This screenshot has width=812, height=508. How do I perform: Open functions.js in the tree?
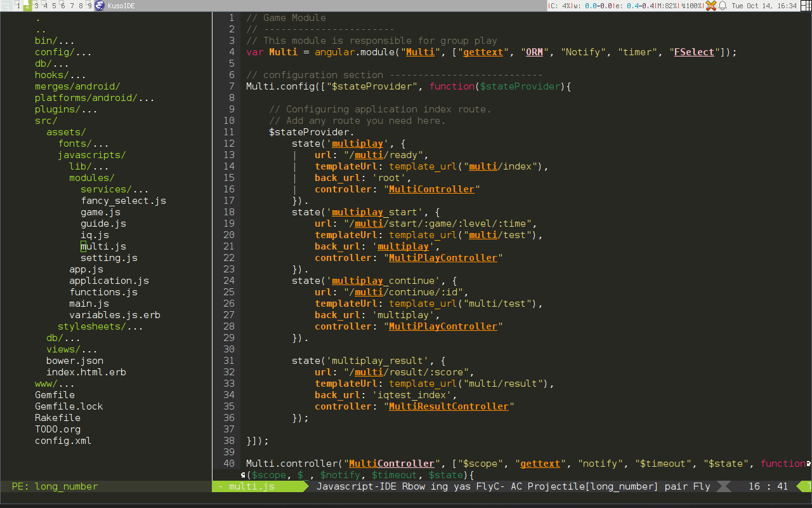coord(103,292)
